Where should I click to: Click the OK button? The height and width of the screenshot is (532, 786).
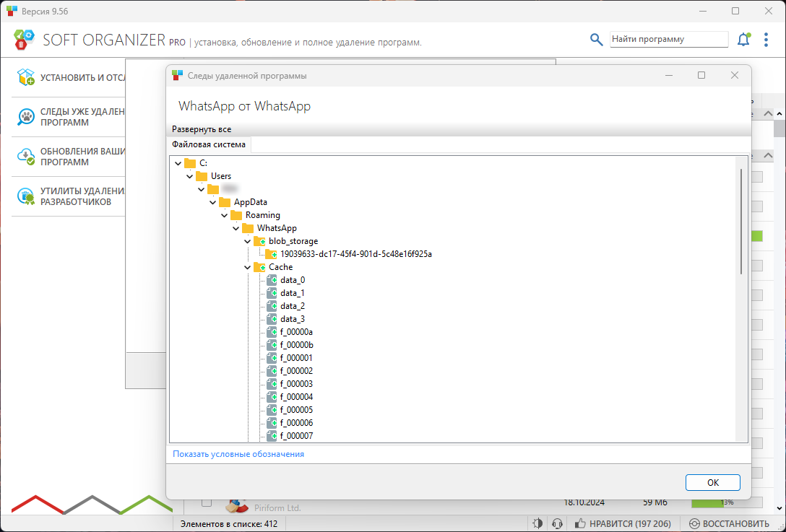click(713, 482)
